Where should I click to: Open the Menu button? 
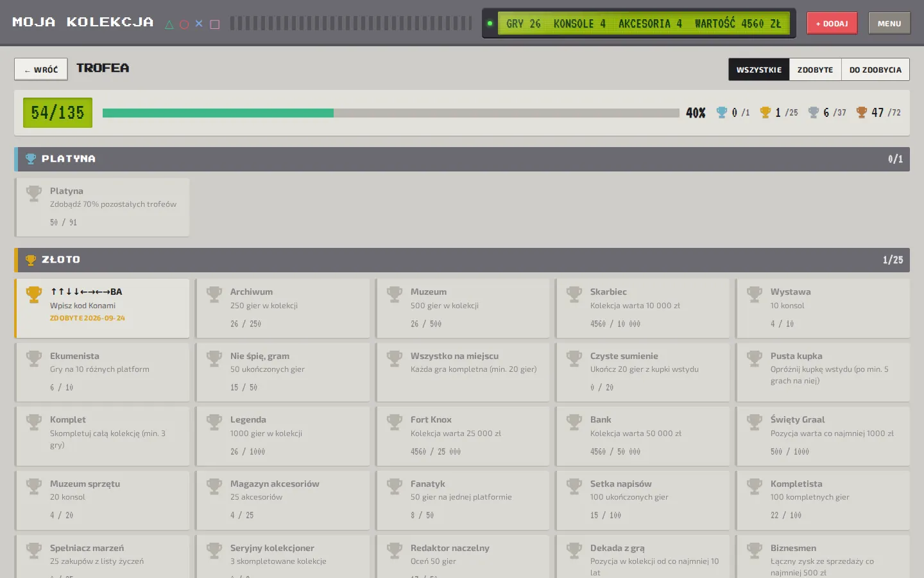click(889, 24)
